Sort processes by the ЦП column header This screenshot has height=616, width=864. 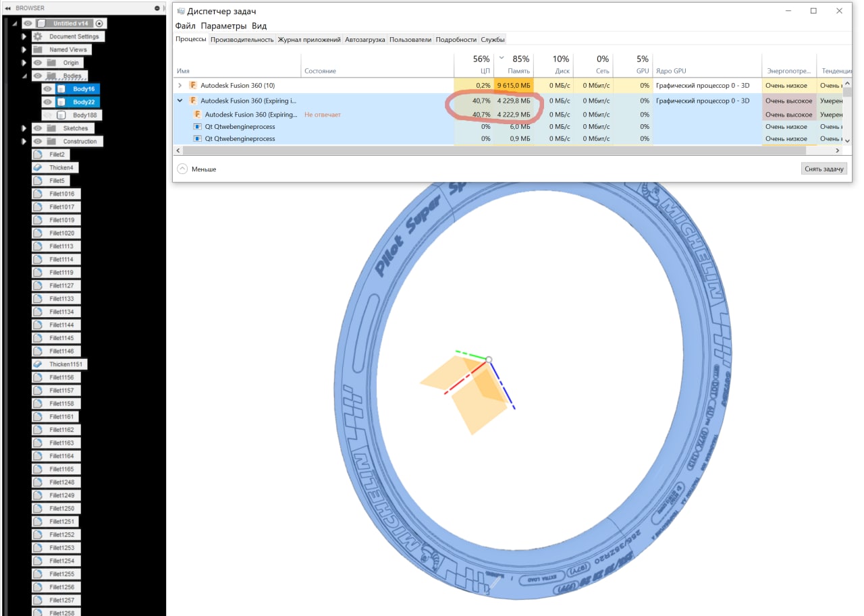point(474,65)
